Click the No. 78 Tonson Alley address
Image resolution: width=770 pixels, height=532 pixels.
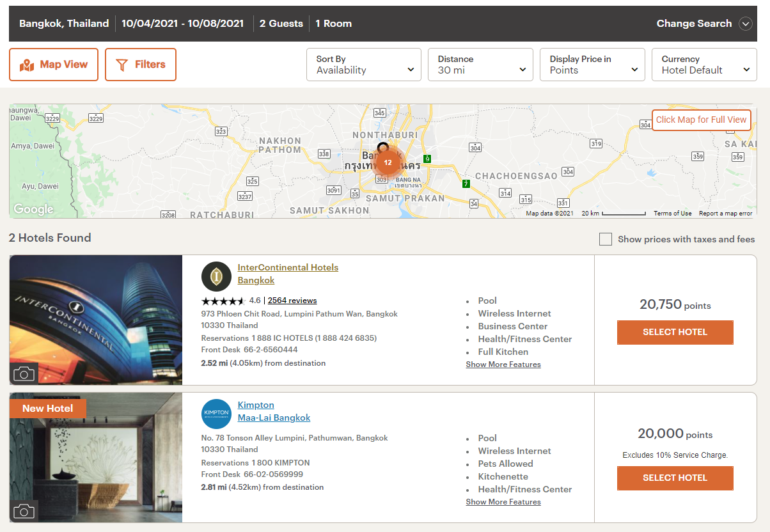pyautogui.click(x=294, y=444)
